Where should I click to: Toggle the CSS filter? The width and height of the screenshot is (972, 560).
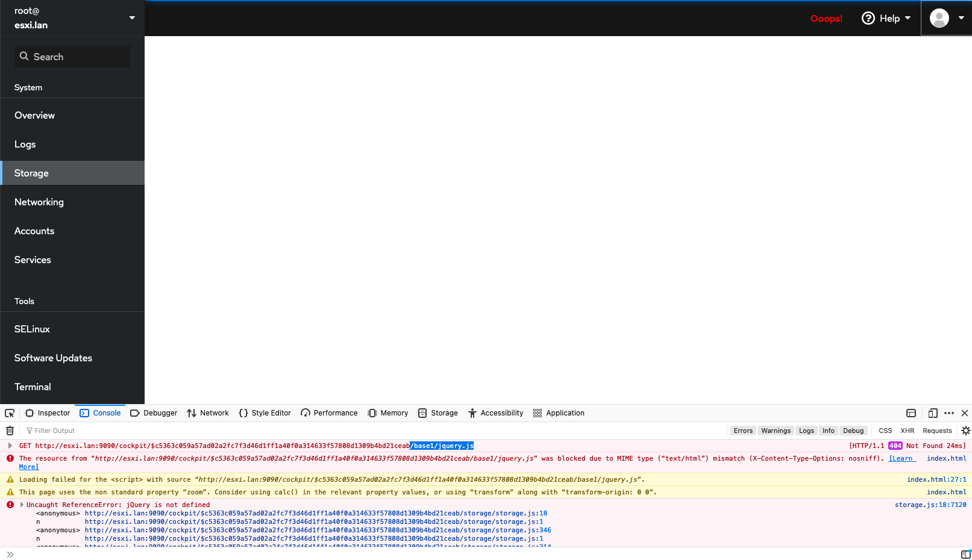coord(885,431)
